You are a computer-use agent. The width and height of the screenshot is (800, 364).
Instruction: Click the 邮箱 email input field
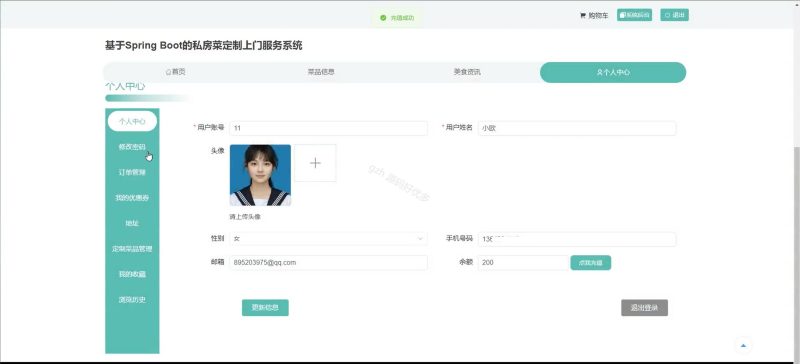pyautogui.click(x=329, y=262)
